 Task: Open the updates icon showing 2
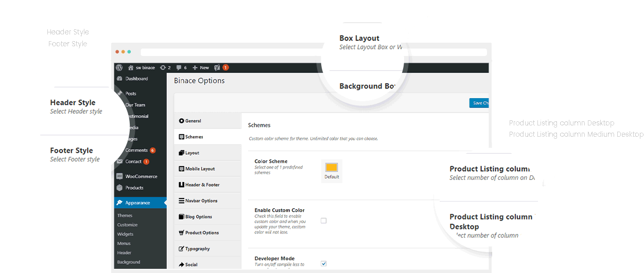pos(165,67)
